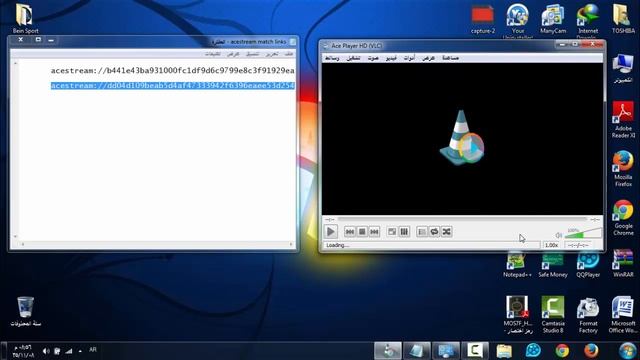
Task: Click the 1.00x playback speed indicator
Action: click(552, 245)
